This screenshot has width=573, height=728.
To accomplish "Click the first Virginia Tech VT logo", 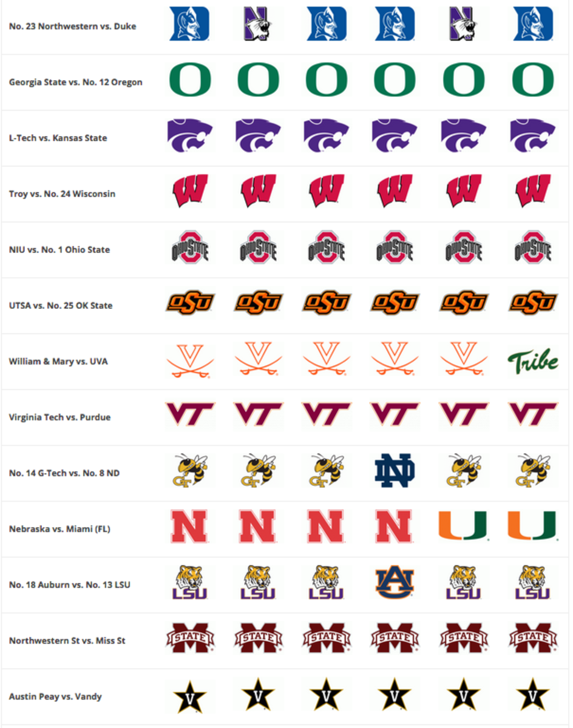I will (190, 414).
